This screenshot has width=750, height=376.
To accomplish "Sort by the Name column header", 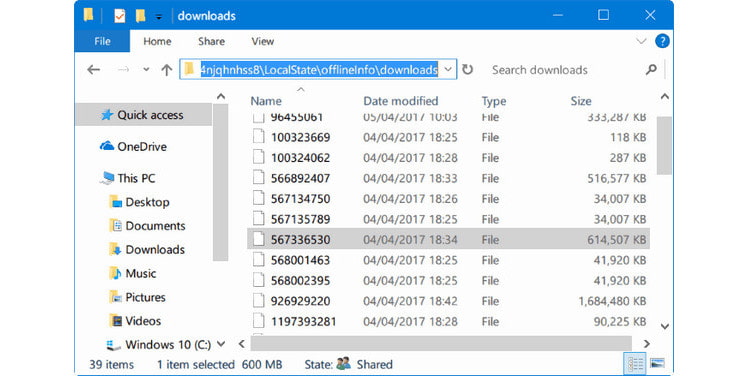I will [266, 101].
